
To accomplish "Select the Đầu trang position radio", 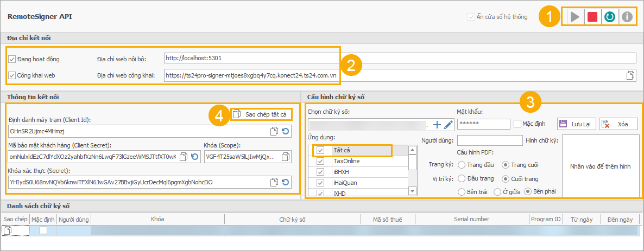I will coord(461,179).
